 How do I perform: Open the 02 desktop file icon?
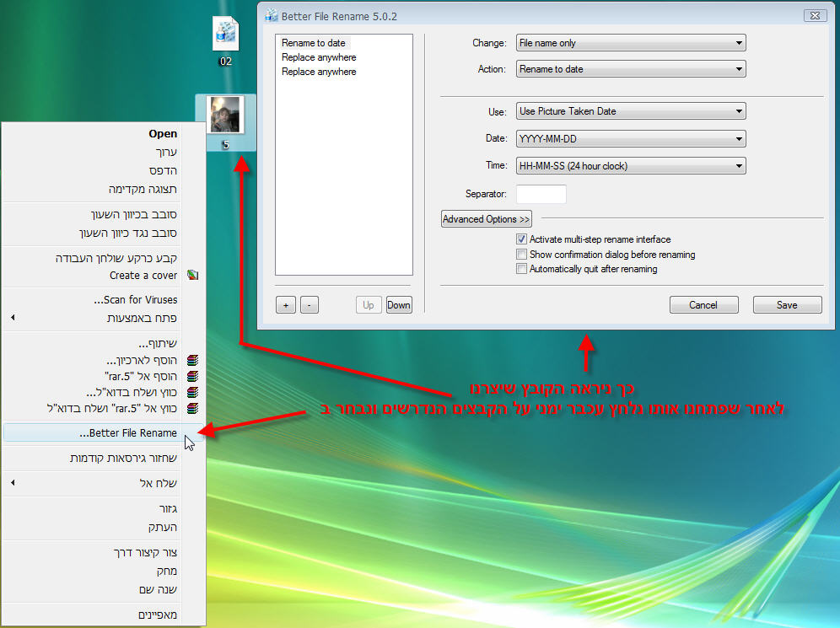coord(225,35)
